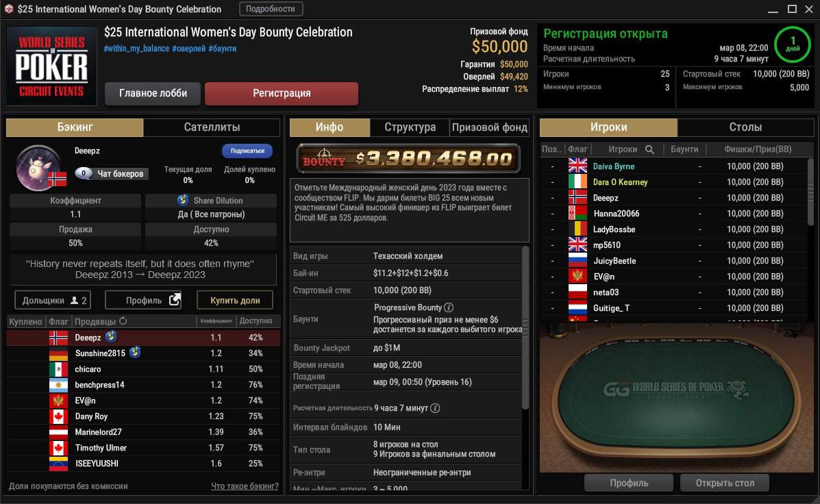Click info icon next to 9 часа 7 минут

434,408
